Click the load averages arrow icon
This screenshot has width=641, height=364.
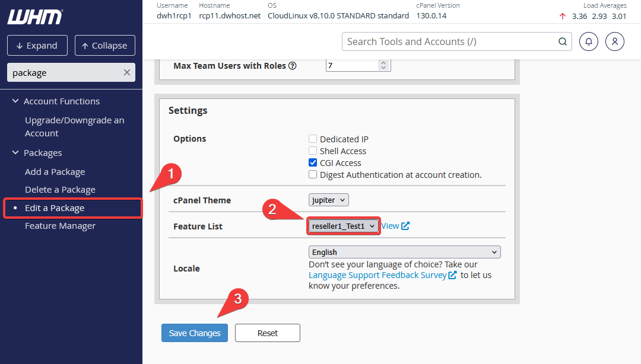tap(563, 16)
